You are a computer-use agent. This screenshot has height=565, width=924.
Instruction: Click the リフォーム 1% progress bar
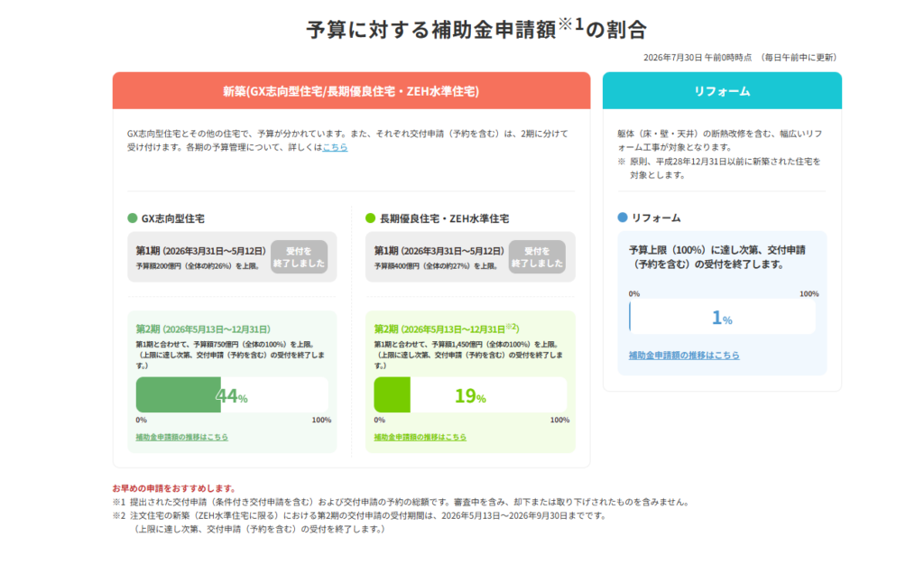pyautogui.click(x=722, y=317)
